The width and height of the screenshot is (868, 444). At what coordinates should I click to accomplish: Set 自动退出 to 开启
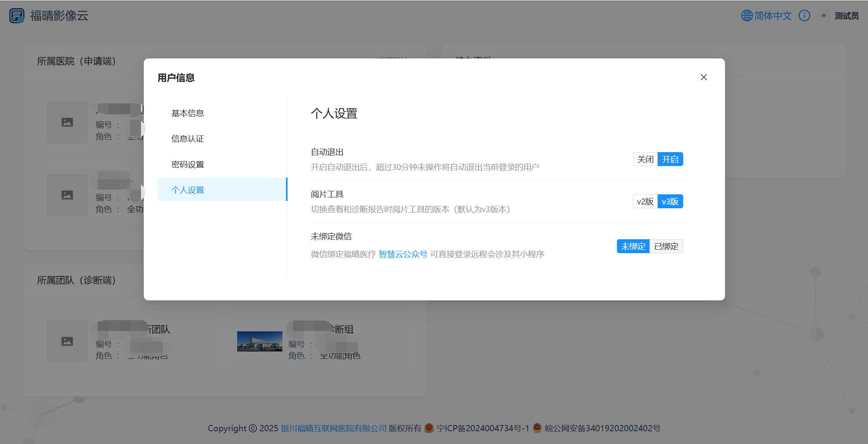670,159
